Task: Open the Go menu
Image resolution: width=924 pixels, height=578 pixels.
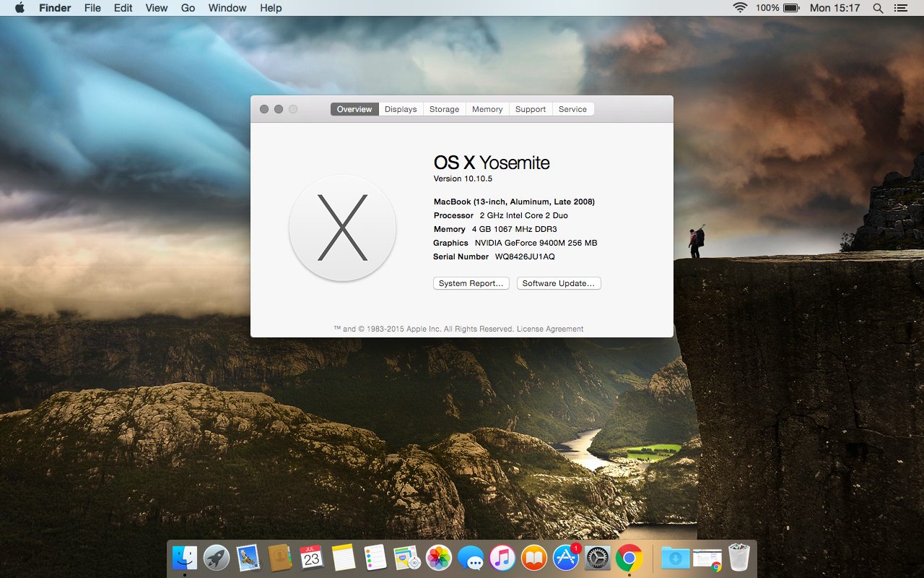Action: coord(188,8)
